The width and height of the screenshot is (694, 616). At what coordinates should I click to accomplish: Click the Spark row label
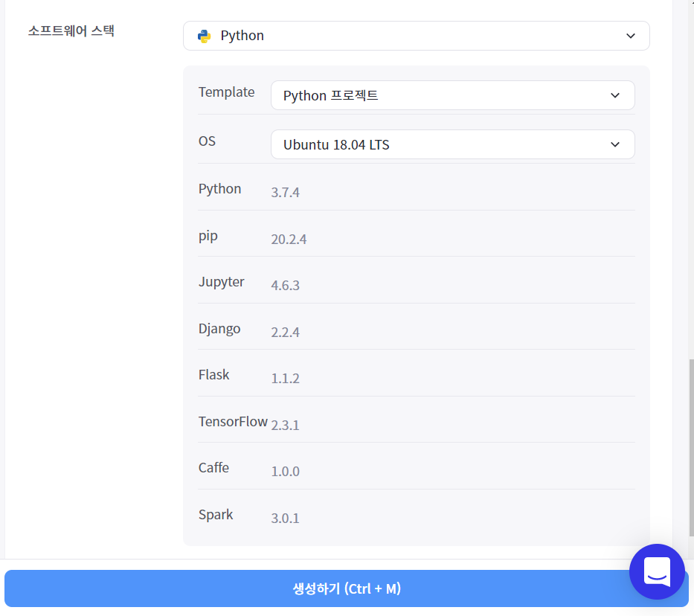click(x=216, y=515)
